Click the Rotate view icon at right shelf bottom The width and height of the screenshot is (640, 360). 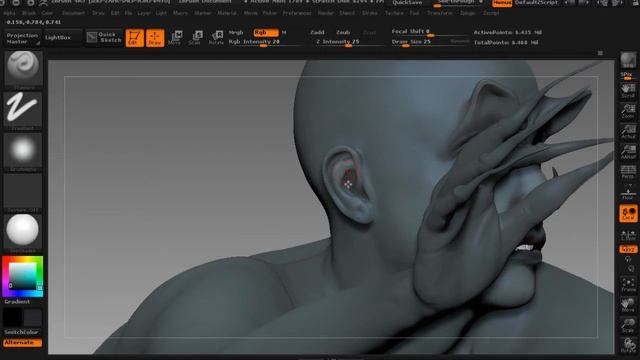pyautogui.click(x=628, y=345)
